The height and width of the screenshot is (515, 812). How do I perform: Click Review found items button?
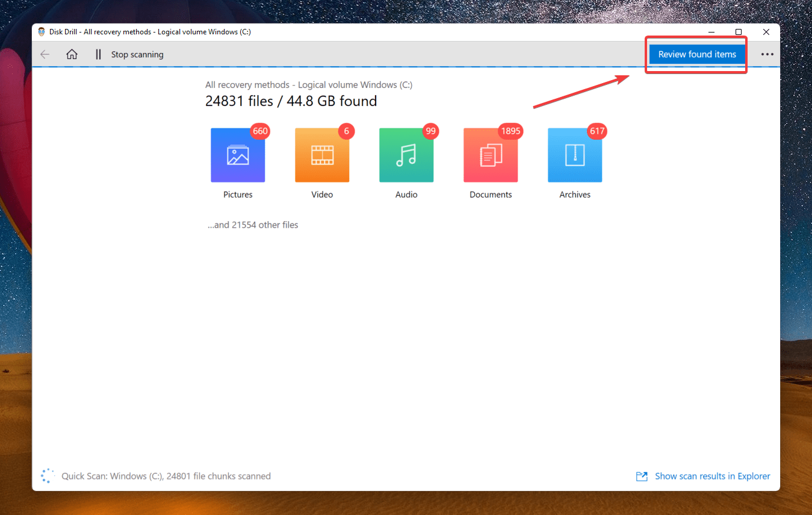697,54
